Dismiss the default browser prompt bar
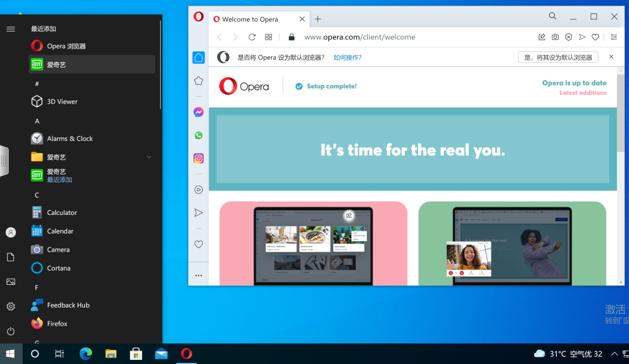 611,56
